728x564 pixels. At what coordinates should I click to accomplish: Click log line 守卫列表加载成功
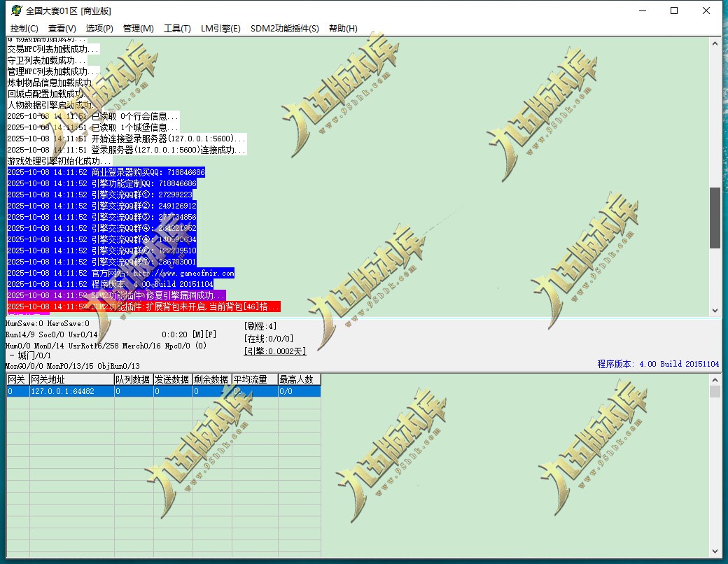[47, 60]
